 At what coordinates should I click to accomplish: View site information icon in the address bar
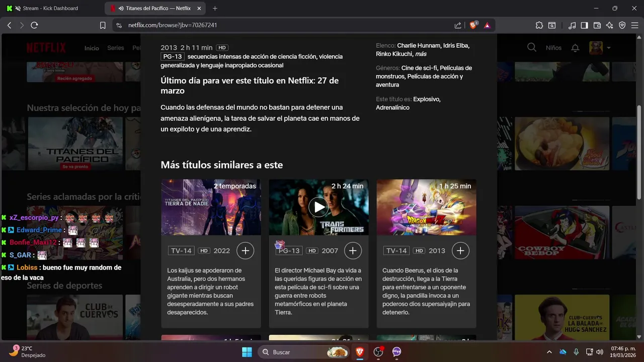pyautogui.click(x=119, y=25)
